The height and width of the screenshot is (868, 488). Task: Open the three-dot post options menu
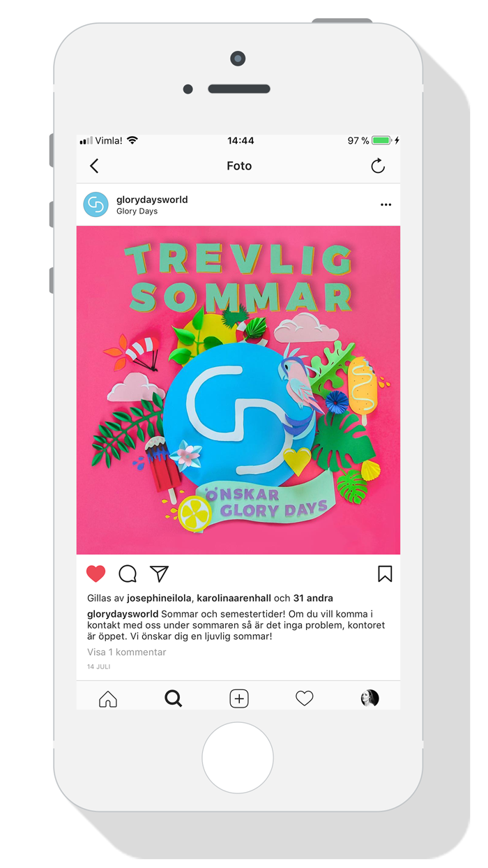coord(386,205)
